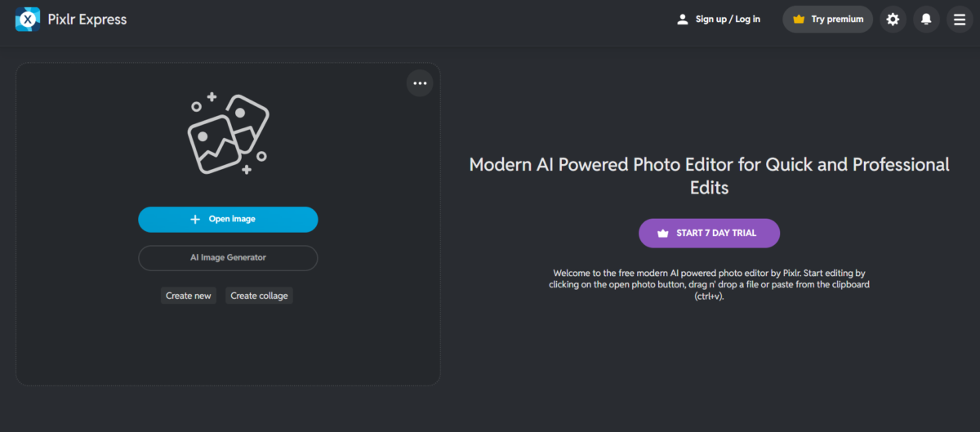Click the welcome description paragraph
The image size is (980, 432).
709,284
